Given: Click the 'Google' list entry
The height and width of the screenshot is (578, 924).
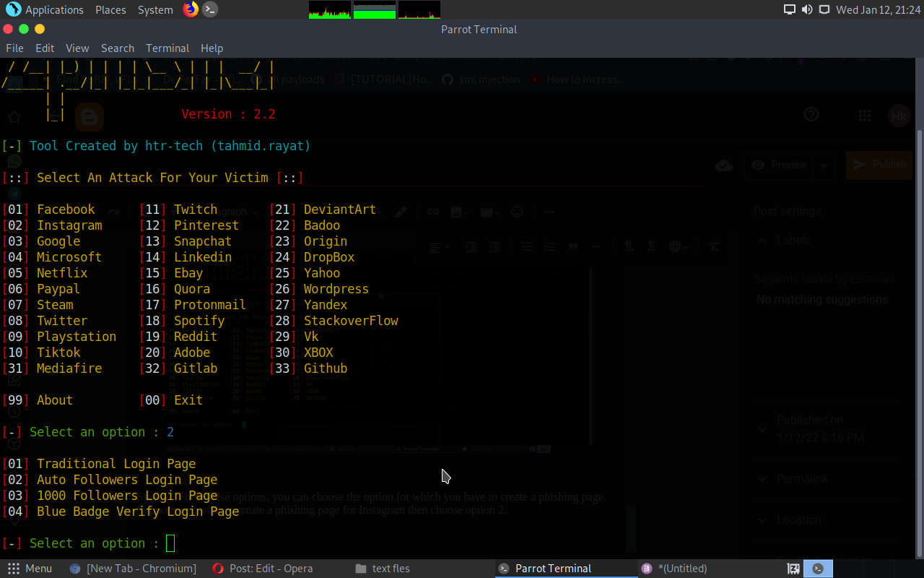Looking at the screenshot, I should click(58, 241).
